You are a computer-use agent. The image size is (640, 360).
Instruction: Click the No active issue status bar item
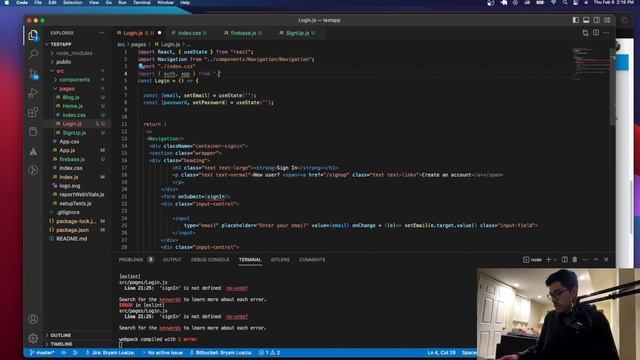162,353
